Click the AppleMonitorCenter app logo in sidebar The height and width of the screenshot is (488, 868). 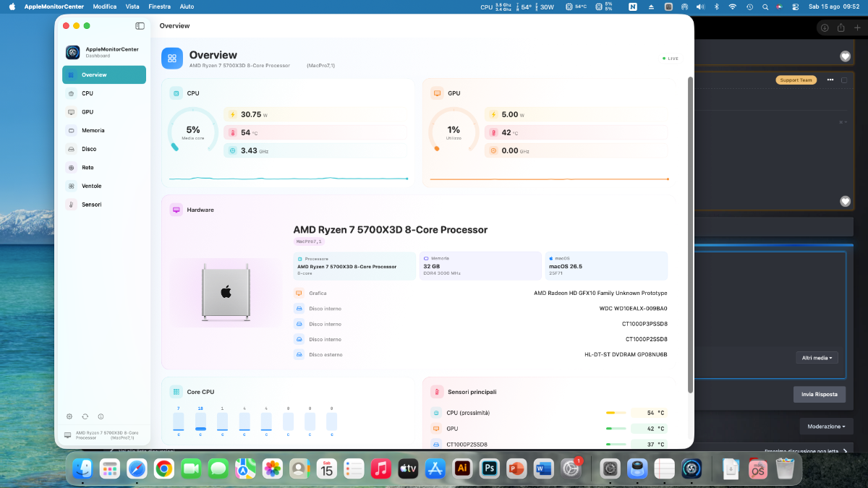[x=72, y=52]
